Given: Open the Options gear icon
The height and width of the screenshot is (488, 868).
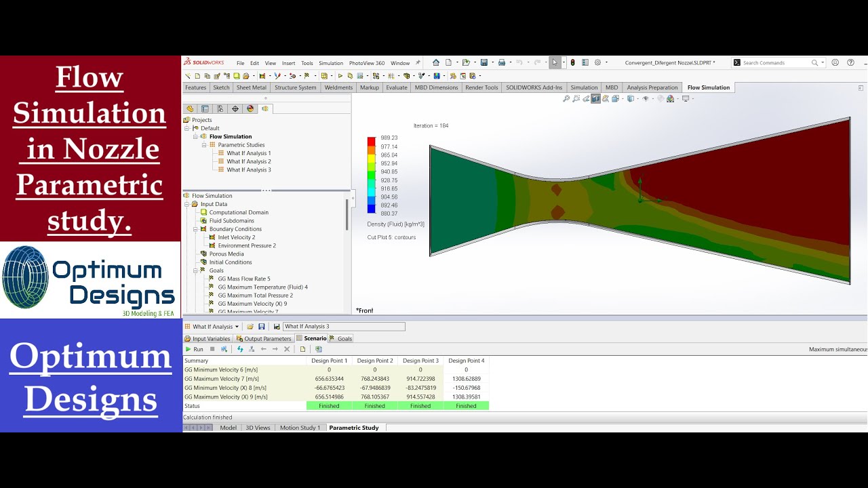Looking at the screenshot, I should (597, 62).
